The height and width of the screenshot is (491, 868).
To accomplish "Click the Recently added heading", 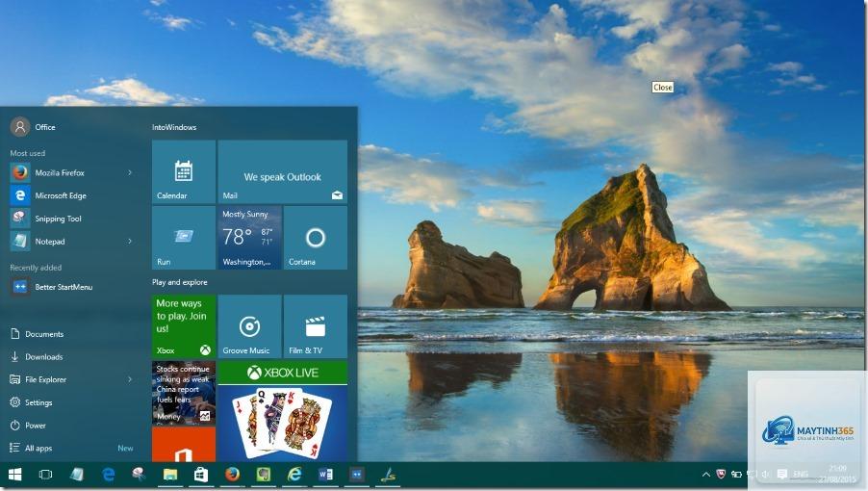I will (36, 268).
